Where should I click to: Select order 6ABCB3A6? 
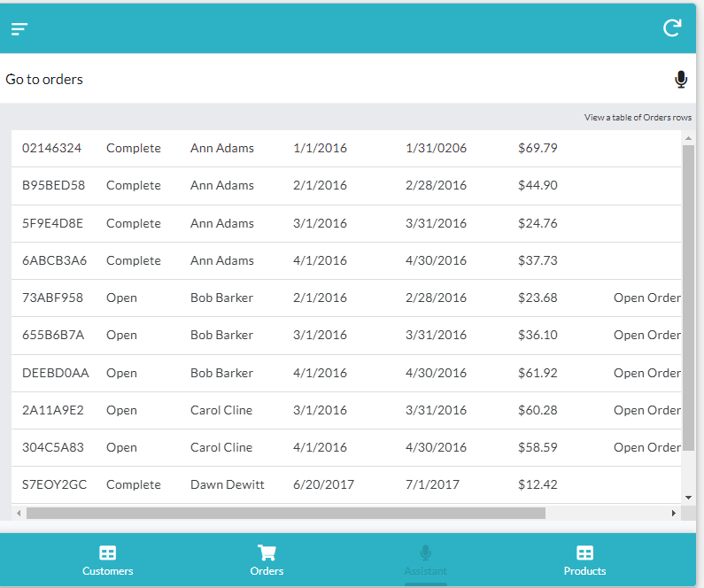54,260
